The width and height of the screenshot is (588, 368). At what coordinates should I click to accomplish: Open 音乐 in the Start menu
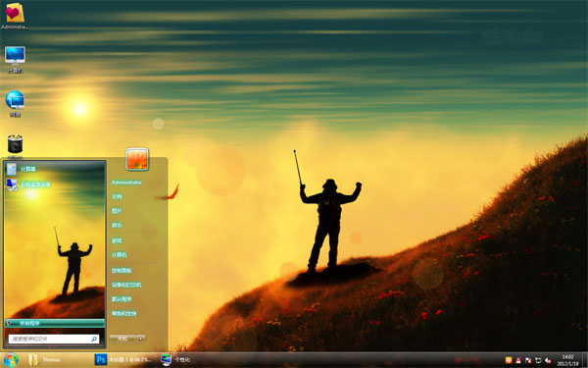point(117,226)
